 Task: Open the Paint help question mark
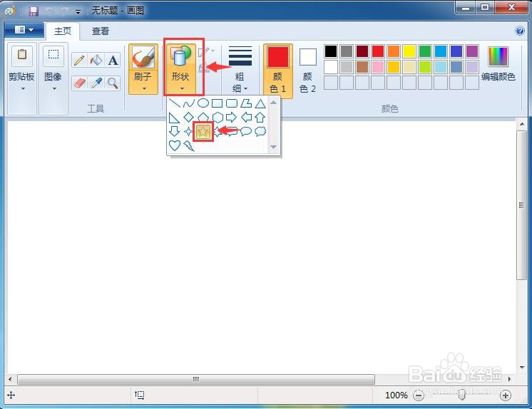(519, 31)
